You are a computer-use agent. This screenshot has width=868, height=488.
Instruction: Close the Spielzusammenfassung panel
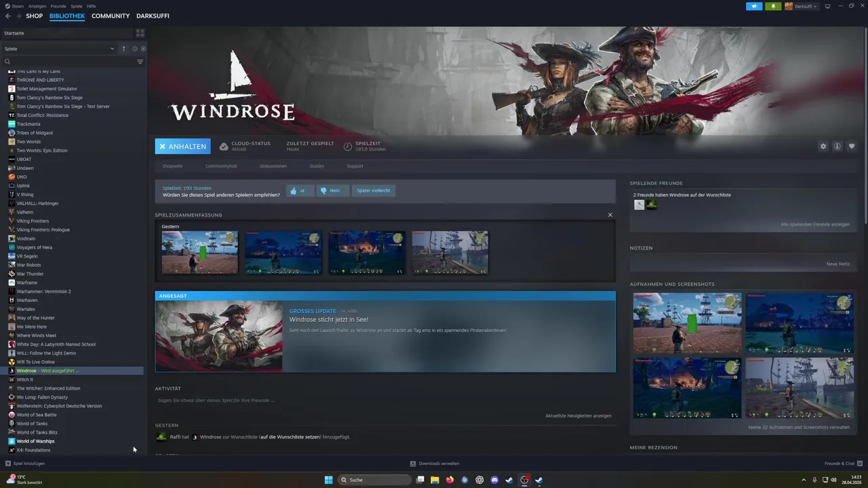(x=610, y=215)
